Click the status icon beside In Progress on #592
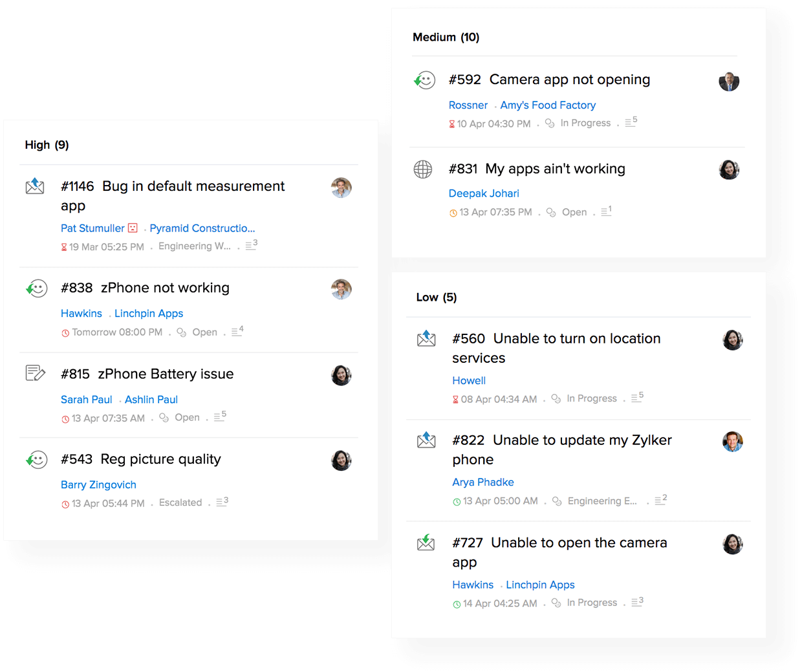 click(x=550, y=123)
